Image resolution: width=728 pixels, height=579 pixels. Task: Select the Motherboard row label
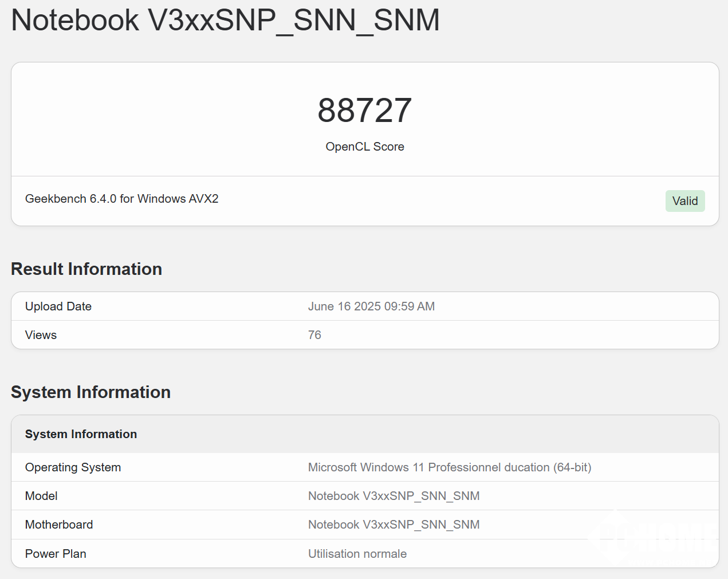click(x=59, y=525)
